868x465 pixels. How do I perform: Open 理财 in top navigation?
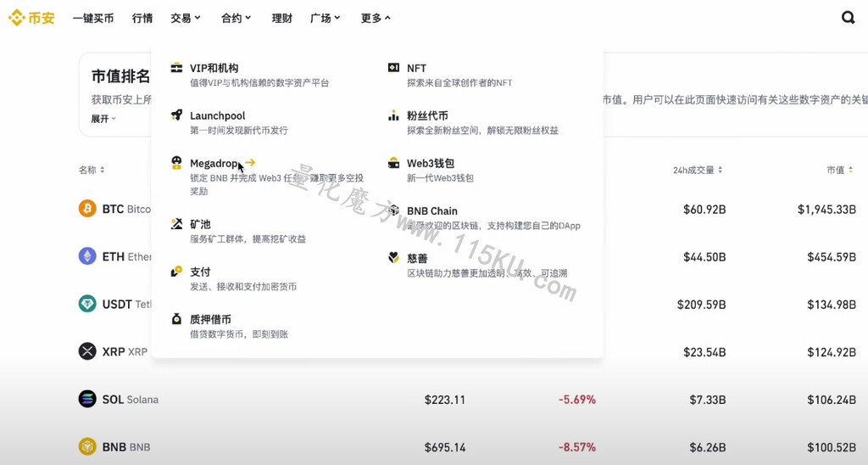tap(281, 19)
